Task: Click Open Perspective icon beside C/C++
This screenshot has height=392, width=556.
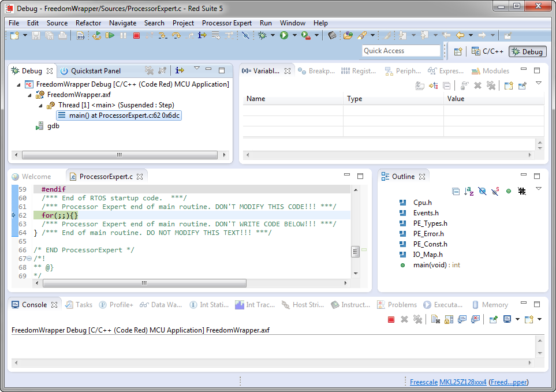Action: coord(458,51)
